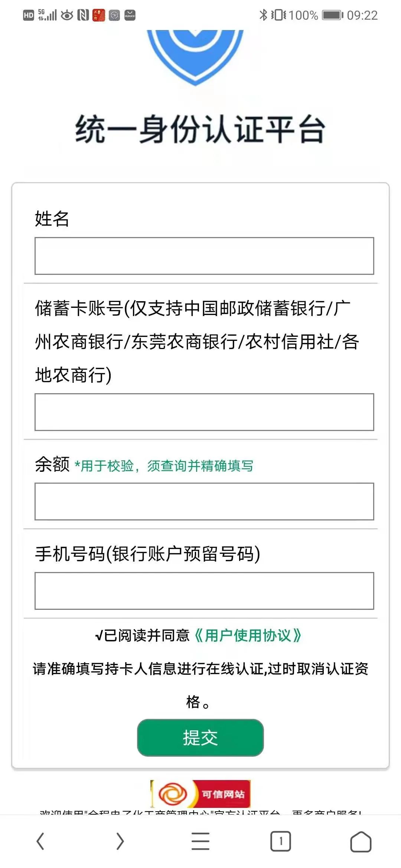Tap the browser home button
401x868 pixels.
click(x=361, y=841)
